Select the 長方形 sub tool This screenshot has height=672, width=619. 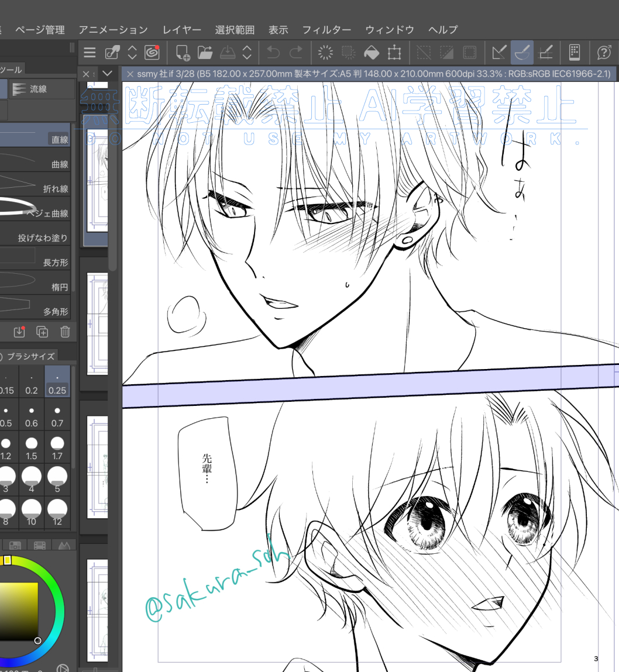point(35,258)
